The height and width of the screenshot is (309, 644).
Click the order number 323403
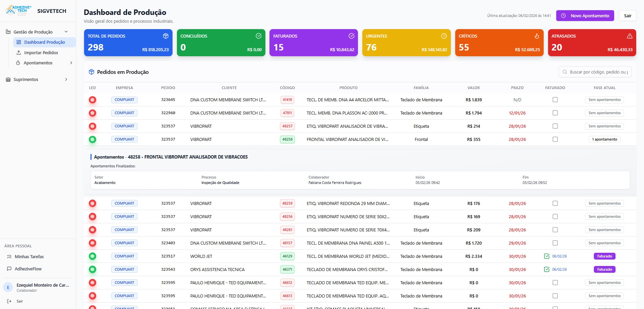168,243
